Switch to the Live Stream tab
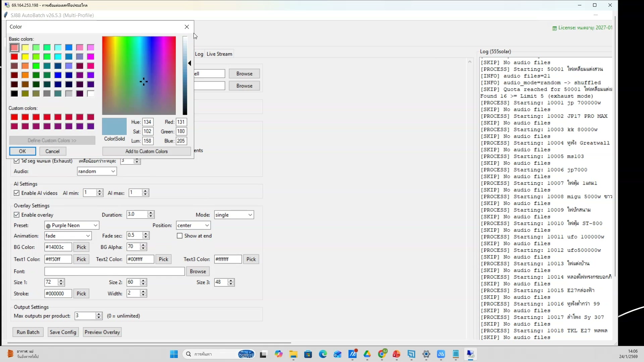Screen dimensions: 644x362 (219, 54)
